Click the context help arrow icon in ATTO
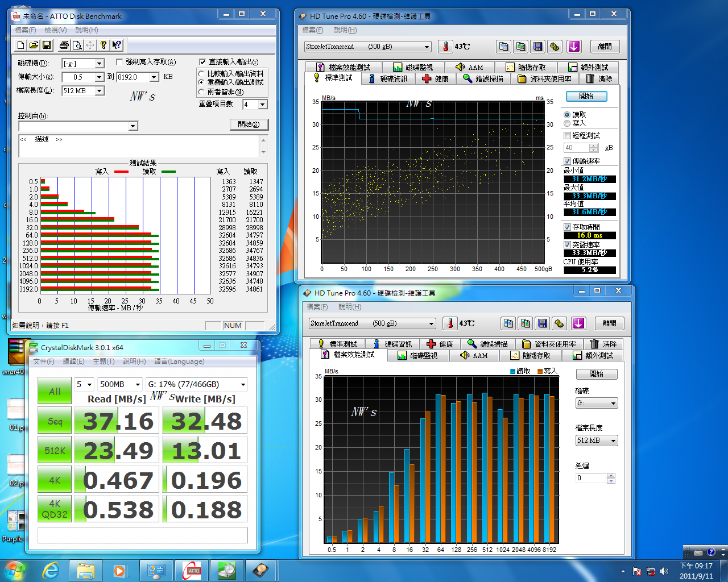The height and width of the screenshot is (582, 728). (117, 45)
